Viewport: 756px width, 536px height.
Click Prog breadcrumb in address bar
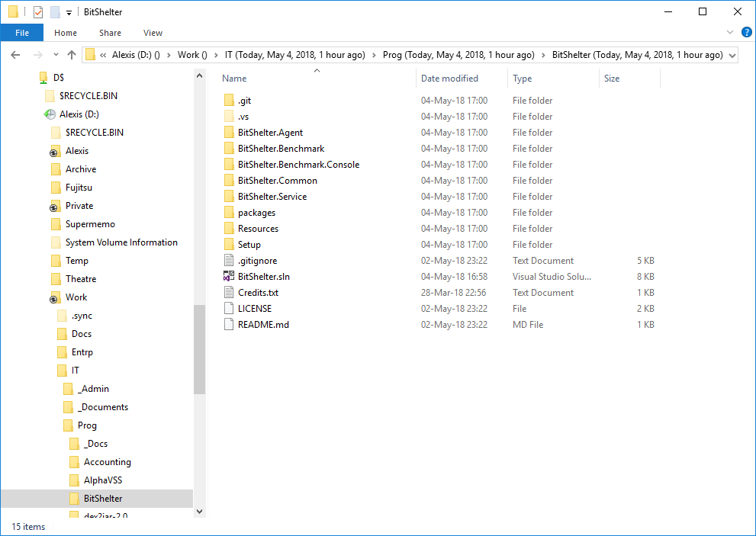pos(458,55)
